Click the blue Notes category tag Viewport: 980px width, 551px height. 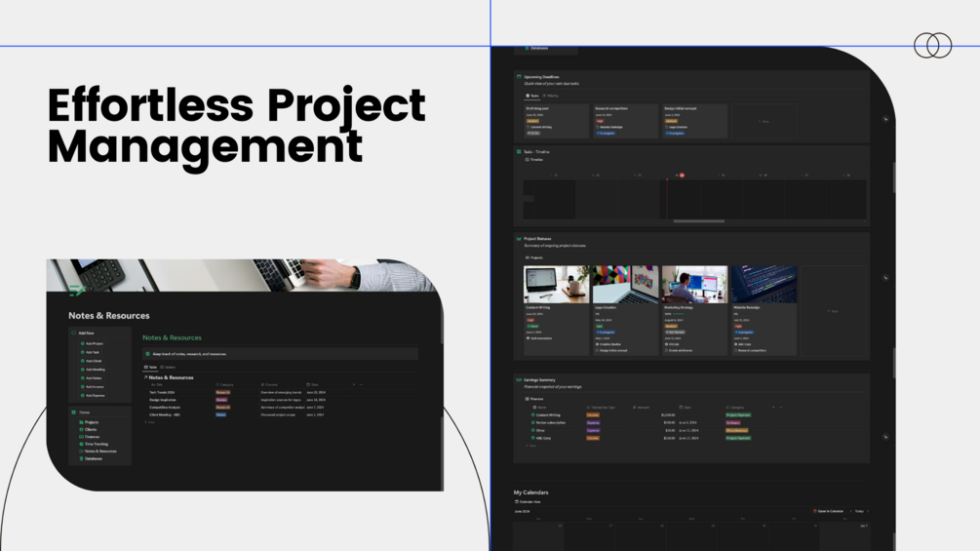(220, 414)
